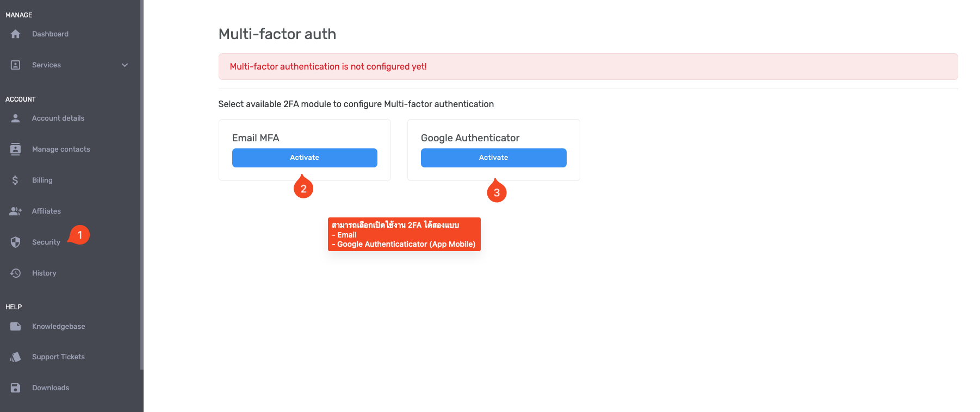The image size is (980, 412).
Task: Go to the Downloads page
Action: pos(51,388)
